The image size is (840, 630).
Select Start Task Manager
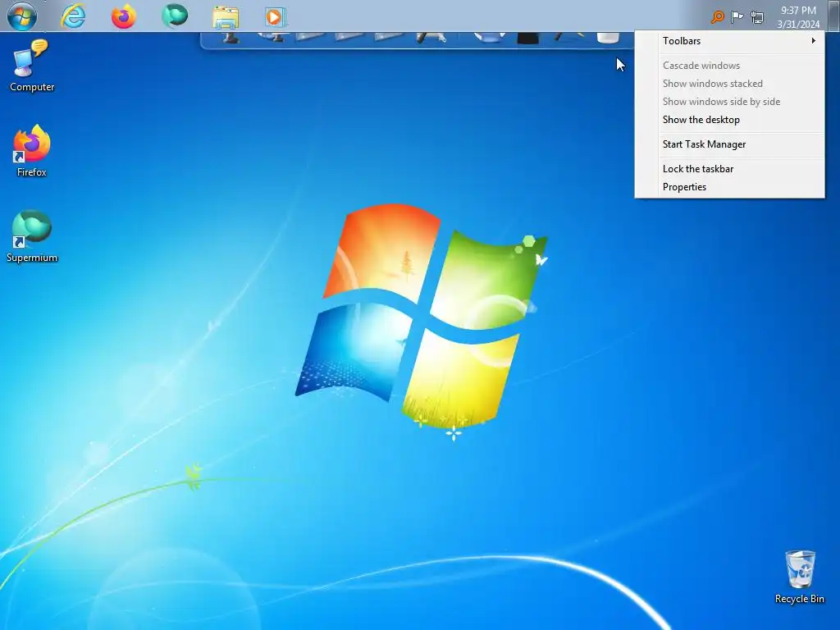pos(729,144)
